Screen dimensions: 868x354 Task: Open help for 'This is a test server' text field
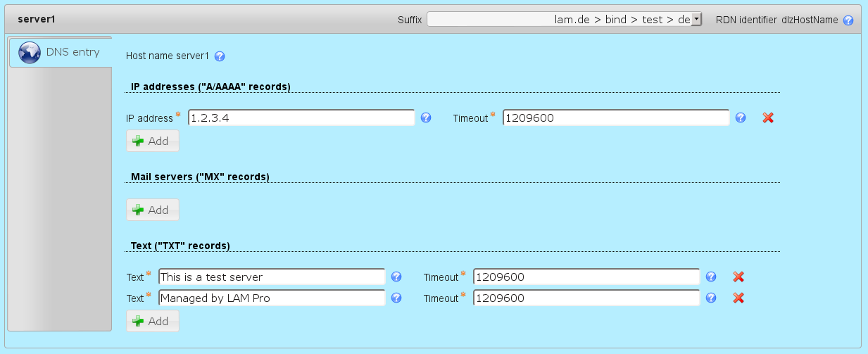pos(396,277)
